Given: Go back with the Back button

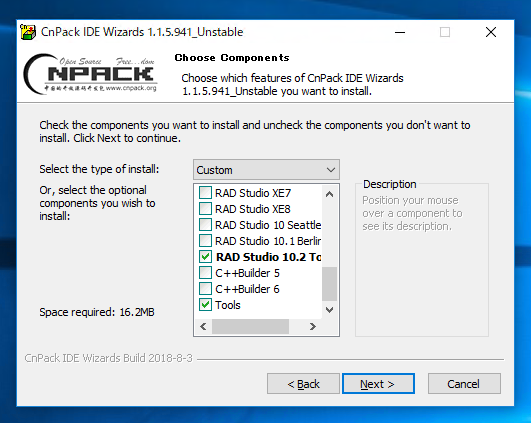Looking at the screenshot, I should [x=303, y=384].
